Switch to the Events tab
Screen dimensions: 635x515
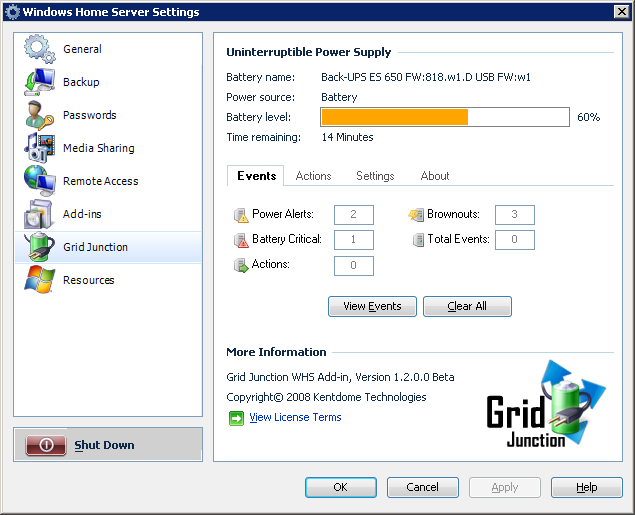[256, 176]
